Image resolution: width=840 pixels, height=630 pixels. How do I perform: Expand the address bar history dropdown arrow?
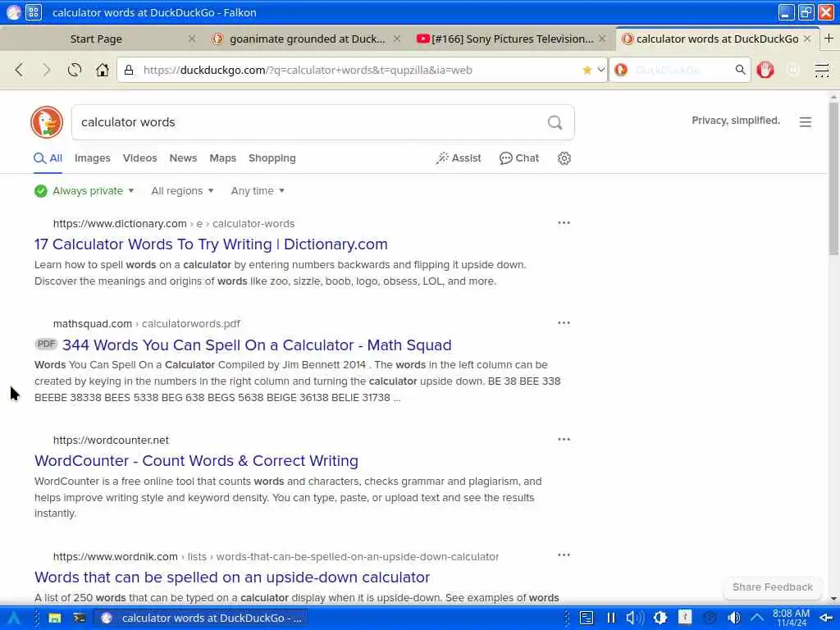pyautogui.click(x=601, y=70)
